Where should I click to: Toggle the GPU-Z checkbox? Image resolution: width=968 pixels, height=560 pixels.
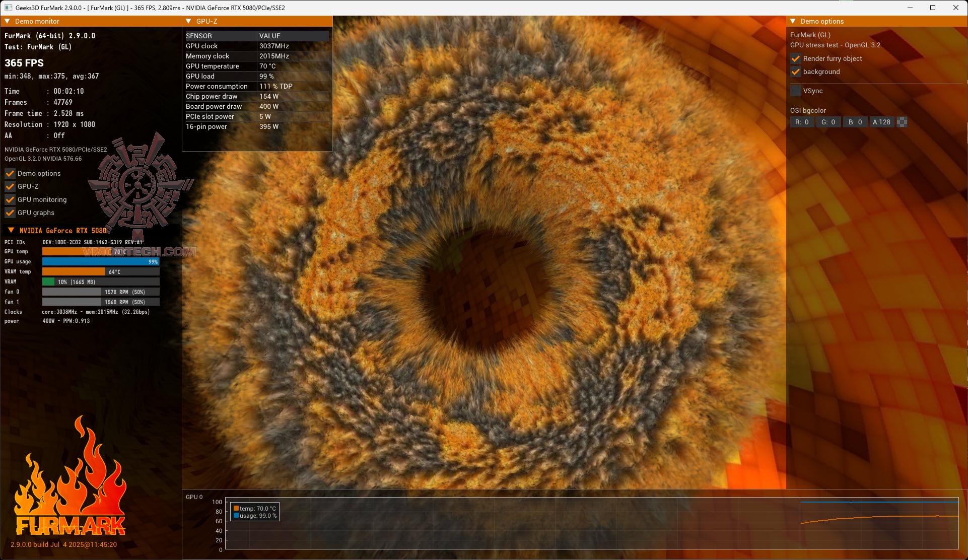click(x=10, y=186)
